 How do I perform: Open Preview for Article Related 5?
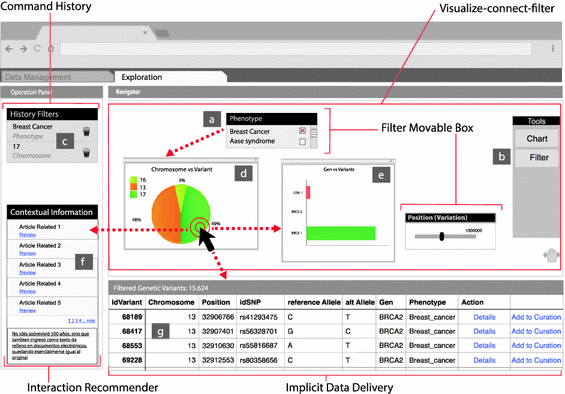pyautogui.click(x=27, y=310)
